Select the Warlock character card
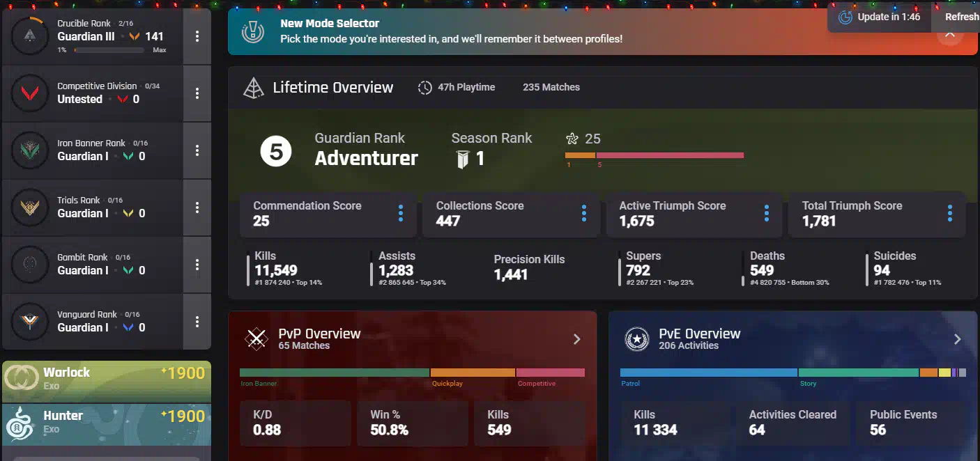This screenshot has height=461, width=980. (107, 381)
